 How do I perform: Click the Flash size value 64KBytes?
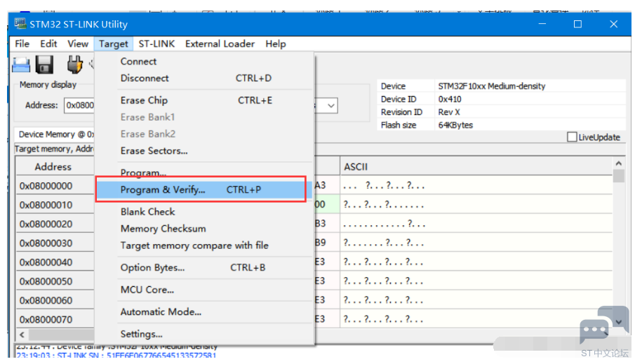[x=455, y=125]
